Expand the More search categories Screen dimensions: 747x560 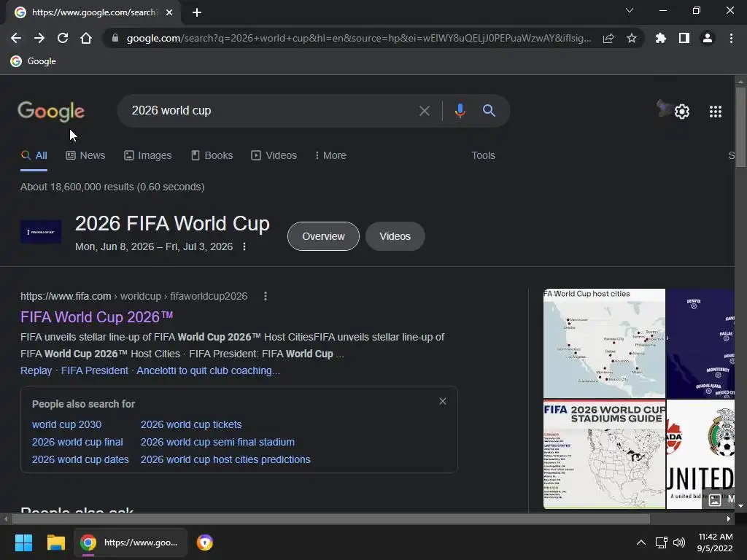click(330, 156)
